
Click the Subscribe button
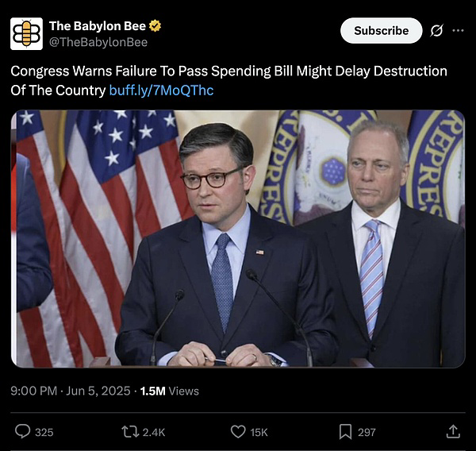click(x=382, y=31)
